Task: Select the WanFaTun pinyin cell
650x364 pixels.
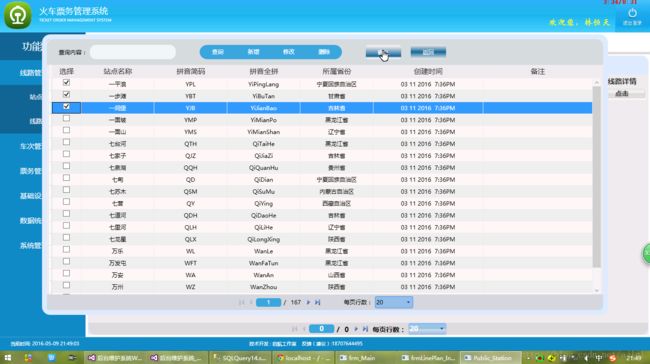Action: (264, 263)
